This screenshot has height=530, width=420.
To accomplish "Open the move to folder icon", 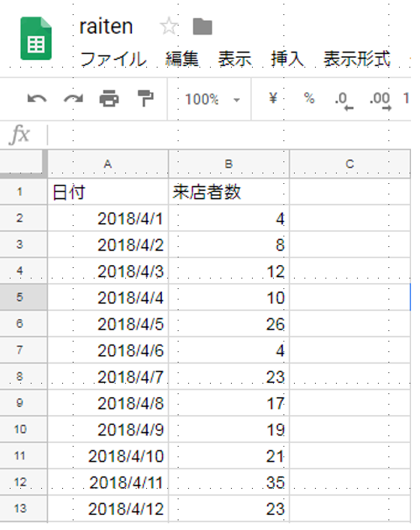I will pyautogui.click(x=202, y=27).
